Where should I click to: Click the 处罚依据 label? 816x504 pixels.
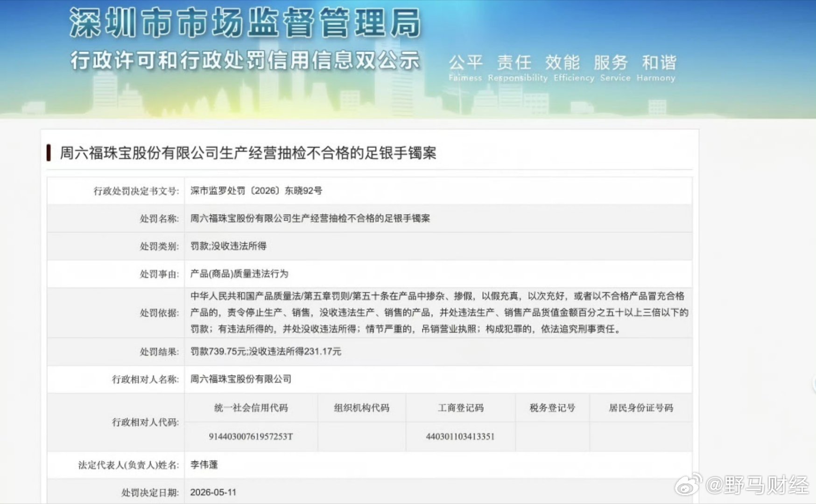[x=159, y=313]
